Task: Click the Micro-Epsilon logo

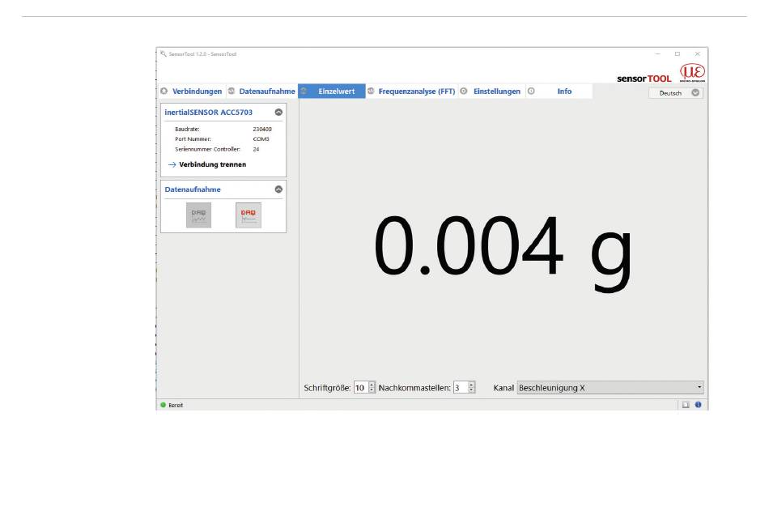Action: coord(692,73)
